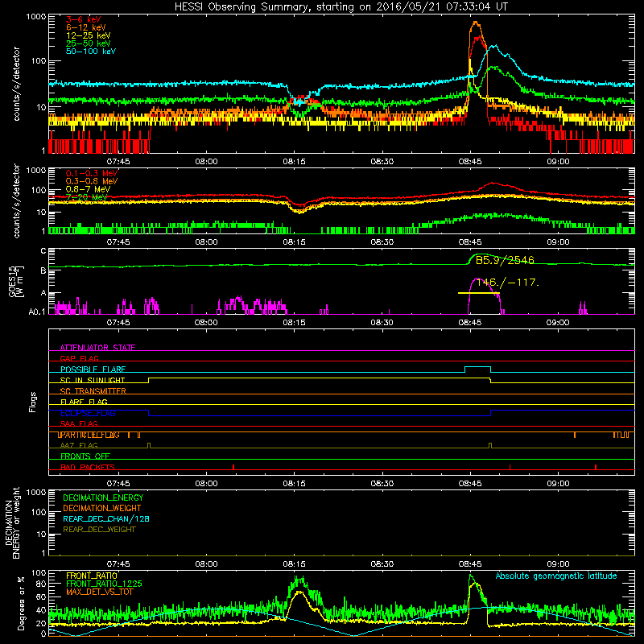This screenshot has height=644, width=644.
Task: Select the GAP_FLAG label
Action: click(79, 358)
